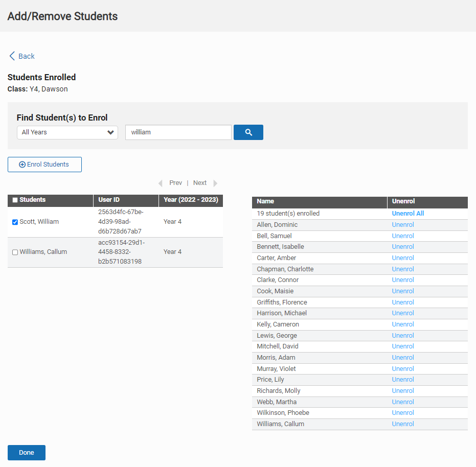Unenrol Murray, Violet
Screen dimensions: 476x467
coord(403,369)
